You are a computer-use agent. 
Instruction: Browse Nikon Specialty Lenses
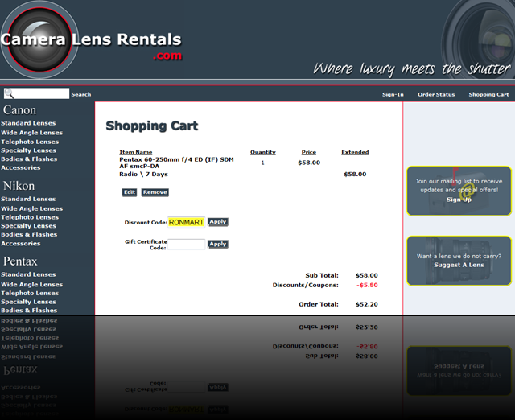point(29,226)
